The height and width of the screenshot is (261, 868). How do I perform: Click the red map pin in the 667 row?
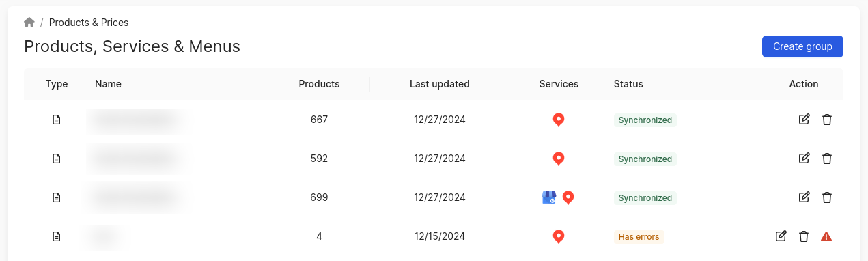[x=559, y=120]
